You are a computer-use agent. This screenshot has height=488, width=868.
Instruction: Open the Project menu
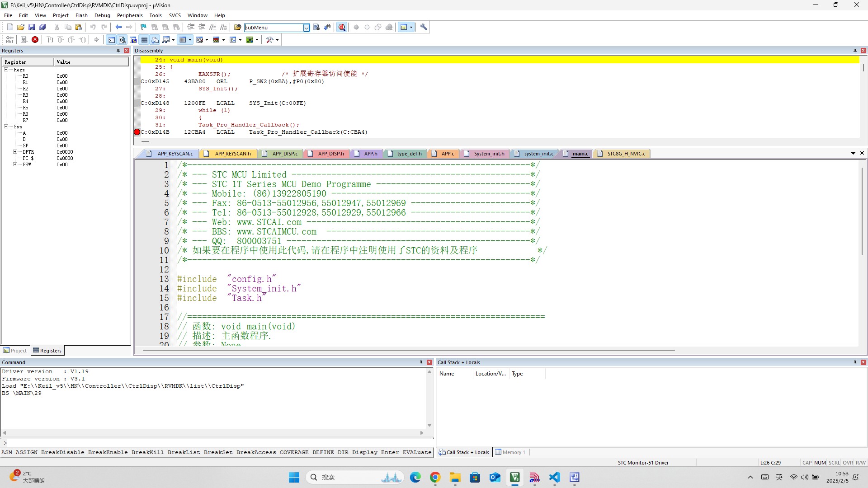point(61,15)
